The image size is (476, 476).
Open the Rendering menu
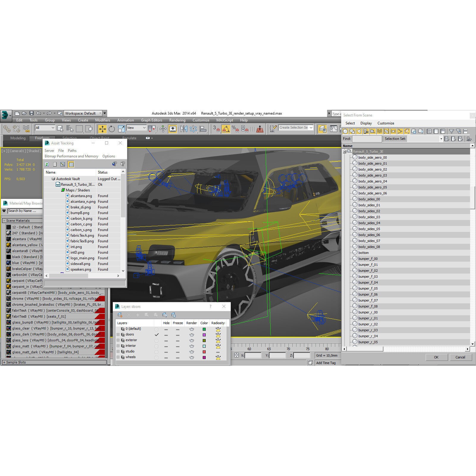[177, 120]
